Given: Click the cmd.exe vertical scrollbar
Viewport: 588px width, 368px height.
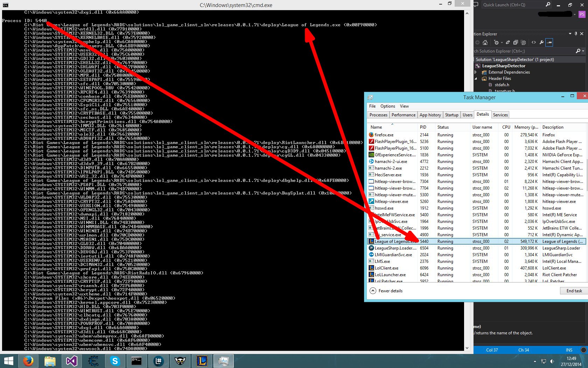Looking at the screenshot, I should coord(467,180).
